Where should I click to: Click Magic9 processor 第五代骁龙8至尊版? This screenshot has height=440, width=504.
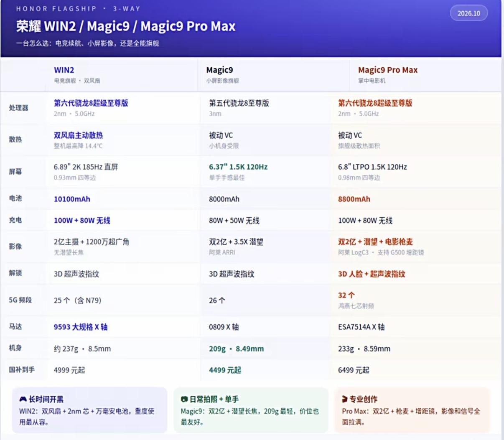pyautogui.click(x=239, y=103)
